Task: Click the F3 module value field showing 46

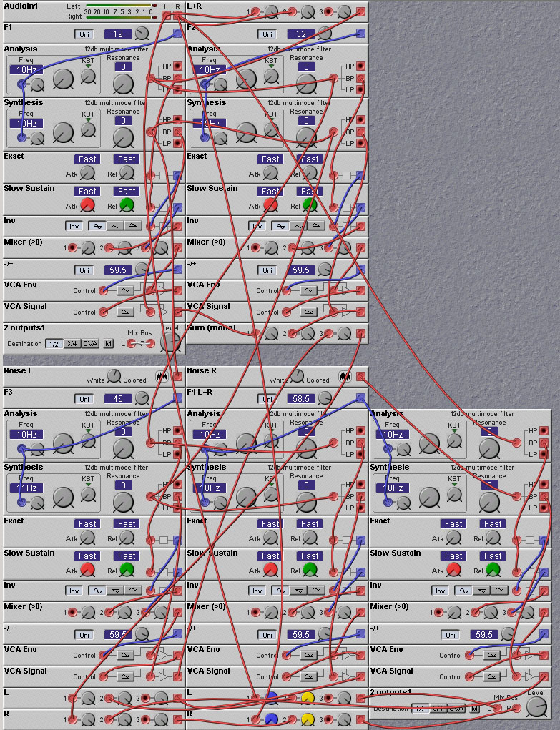Action: coord(117,398)
